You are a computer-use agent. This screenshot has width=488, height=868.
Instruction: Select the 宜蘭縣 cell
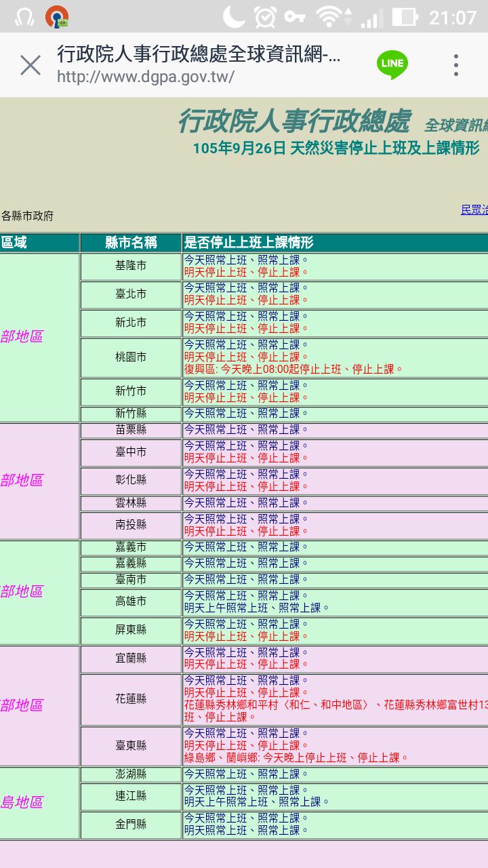coord(131,658)
